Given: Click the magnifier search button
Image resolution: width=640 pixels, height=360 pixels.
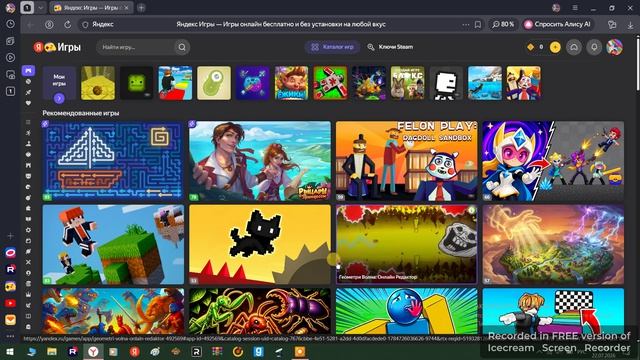Looking at the screenshot, I should click(x=182, y=47).
